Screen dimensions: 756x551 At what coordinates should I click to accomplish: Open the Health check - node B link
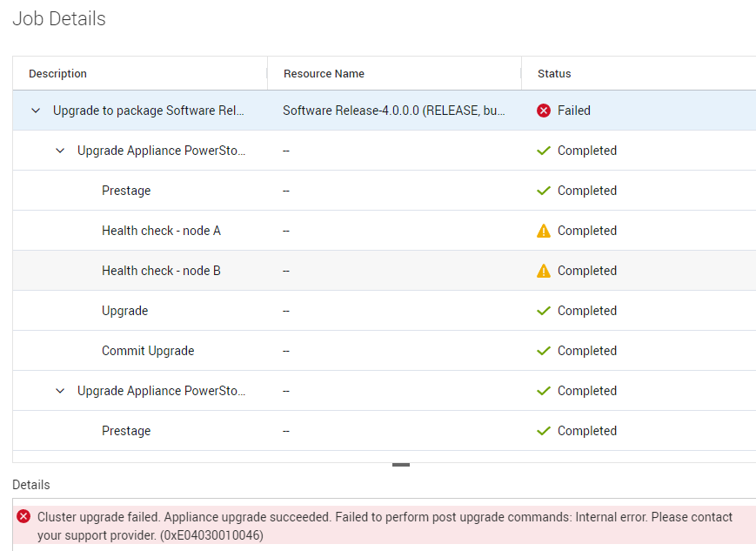click(161, 270)
